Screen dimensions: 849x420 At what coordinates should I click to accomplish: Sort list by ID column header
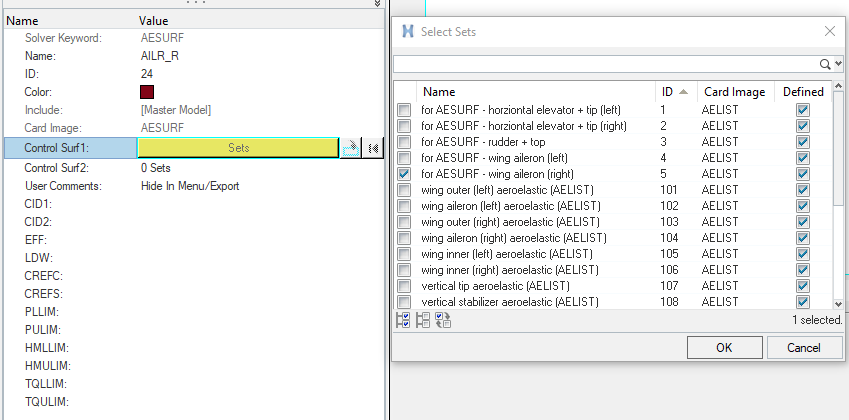674,91
